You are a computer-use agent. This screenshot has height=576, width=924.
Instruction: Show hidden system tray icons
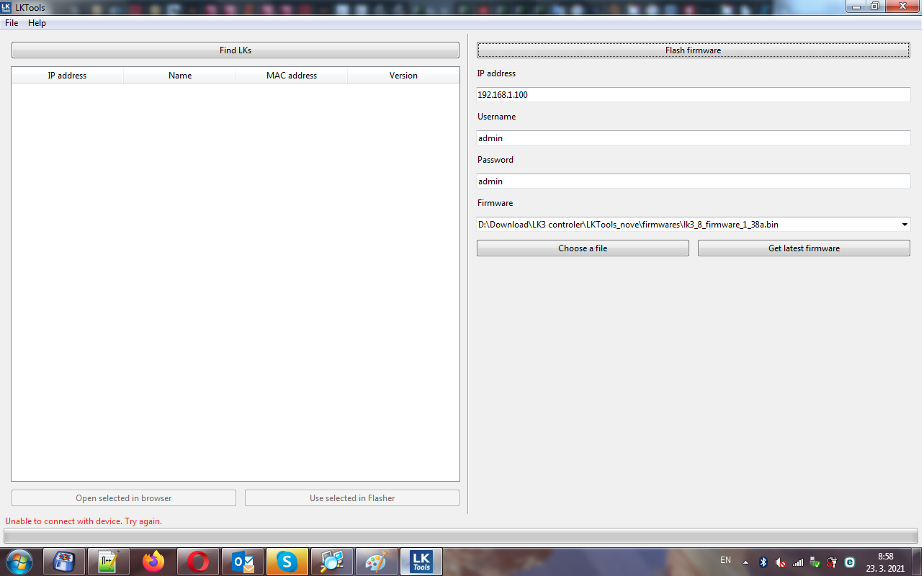(x=745, y=562)
